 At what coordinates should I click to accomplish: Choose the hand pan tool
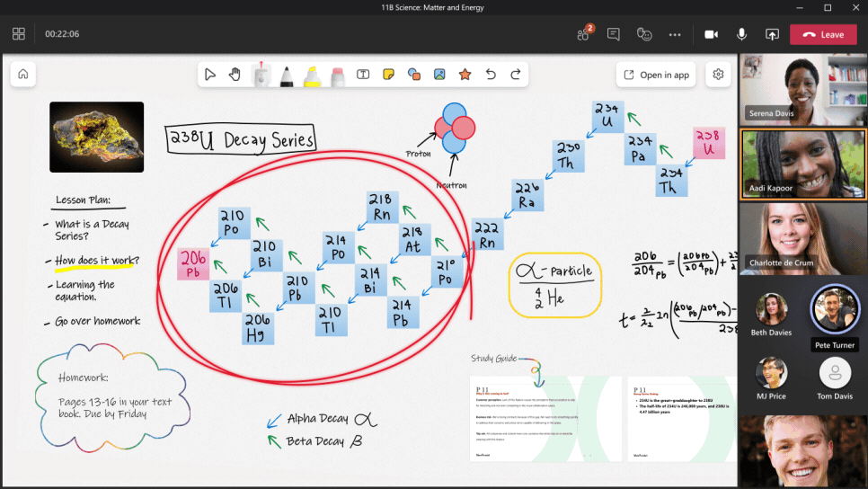[x=235, y=75]
